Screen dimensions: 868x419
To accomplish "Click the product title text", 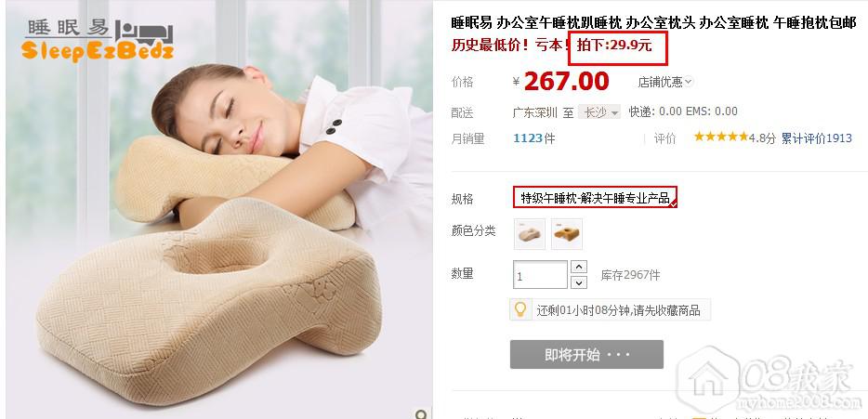I will point(653,23).
